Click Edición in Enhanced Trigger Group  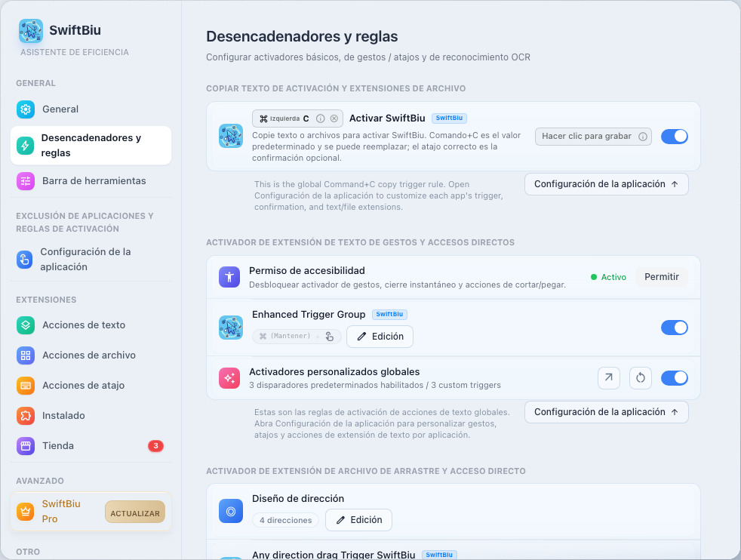coord(380,337)
